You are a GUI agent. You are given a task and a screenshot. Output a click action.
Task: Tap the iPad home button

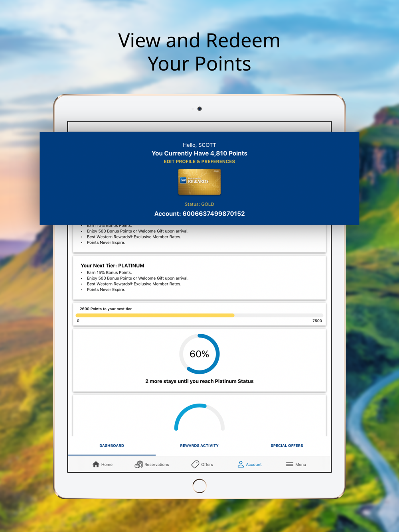coord(199,486)
